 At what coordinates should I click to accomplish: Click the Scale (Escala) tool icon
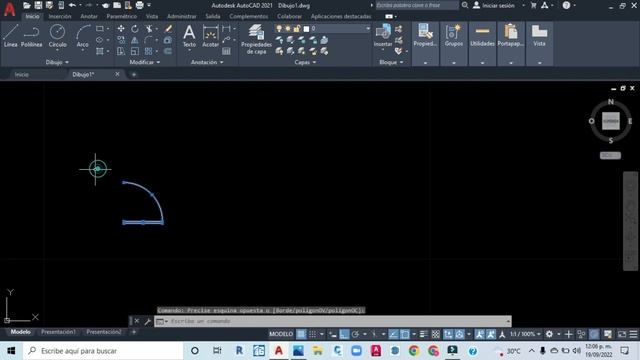(x=135, y=51)
